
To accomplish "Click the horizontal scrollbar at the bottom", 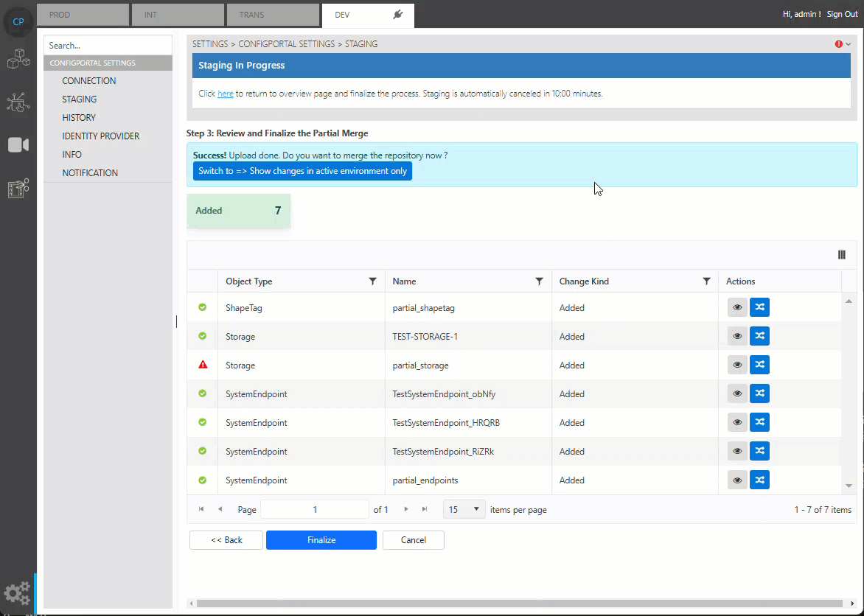I will pyautogui.click(x=516, y=603).
